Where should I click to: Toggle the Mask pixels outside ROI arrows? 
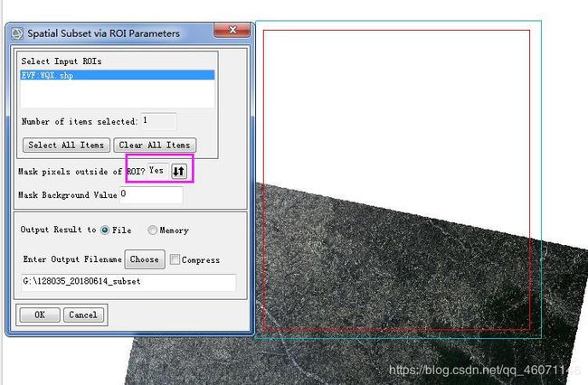pyautogui.click(x=179, y=171)
